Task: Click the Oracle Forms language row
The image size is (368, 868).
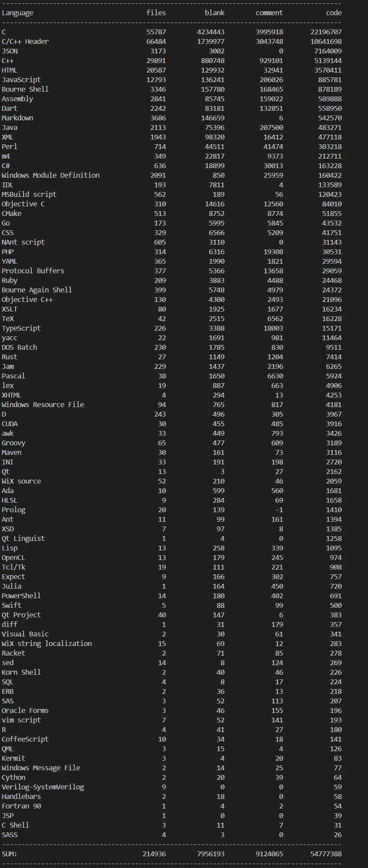Action: click(x=172, y=711)
